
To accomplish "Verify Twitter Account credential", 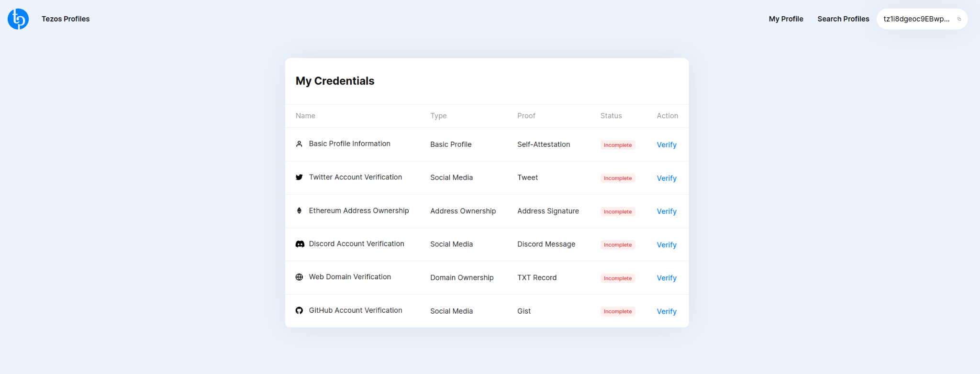I will click(x=667, y=178).
